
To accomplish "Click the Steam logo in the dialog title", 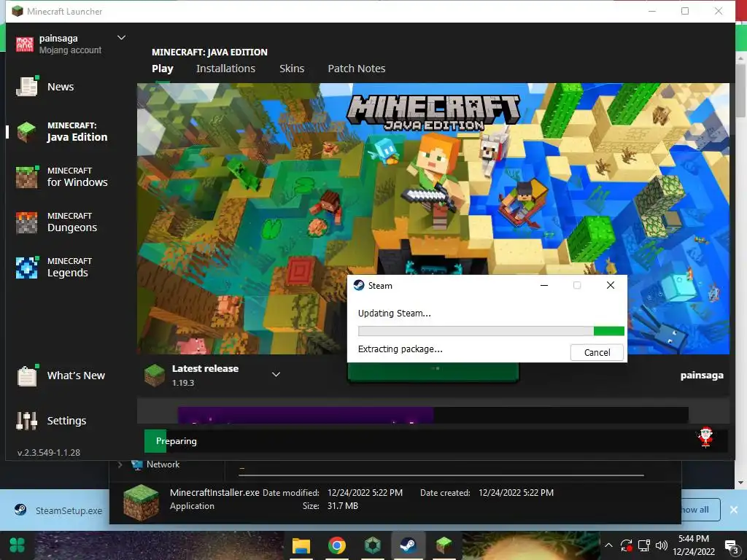I will tap(359, 285).
